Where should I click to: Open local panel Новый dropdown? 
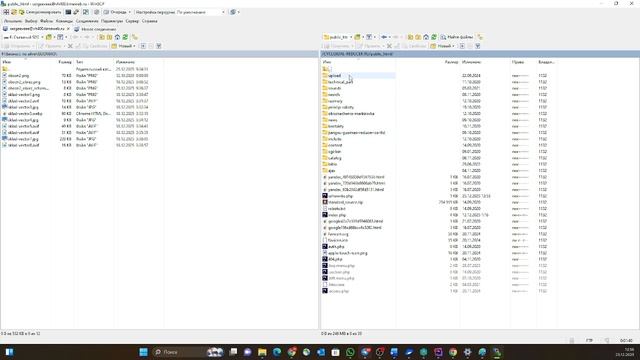coord(124,46)
